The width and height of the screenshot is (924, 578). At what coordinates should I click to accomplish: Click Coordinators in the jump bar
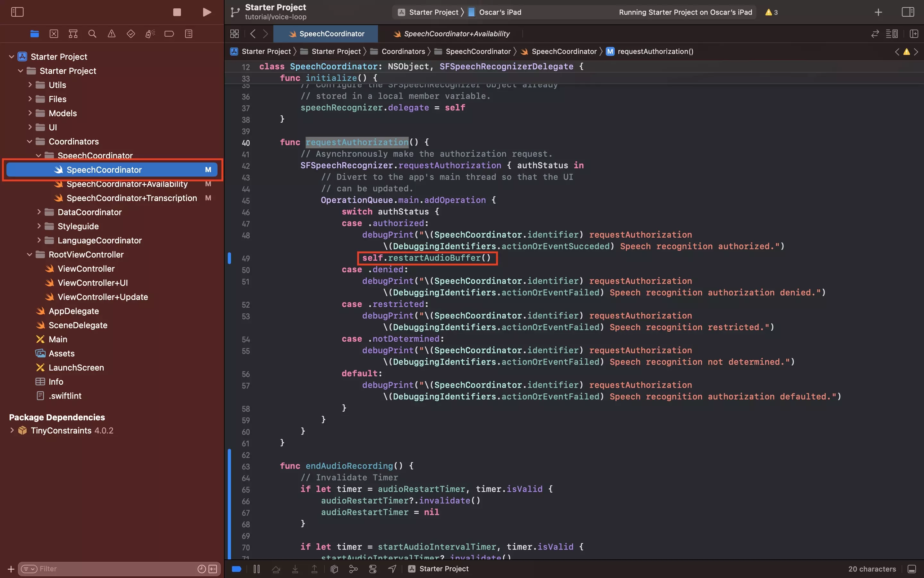click(398, 51)
